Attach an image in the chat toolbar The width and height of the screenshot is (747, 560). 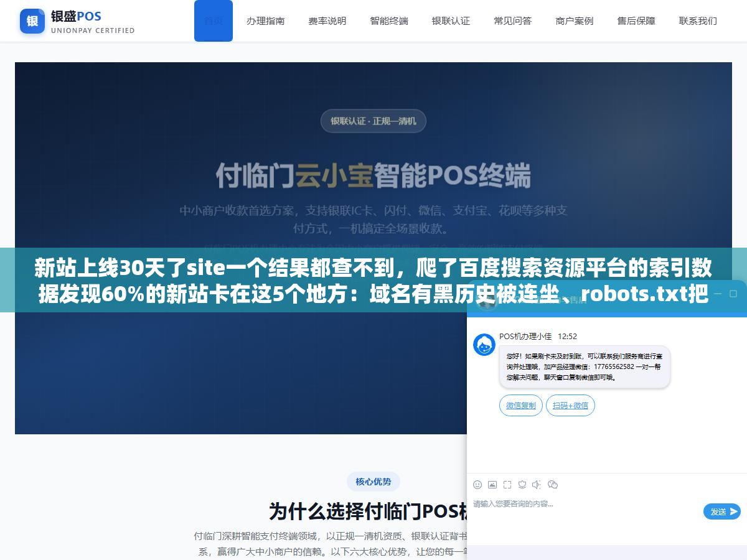pyautogui.click(x=492, y=485)
